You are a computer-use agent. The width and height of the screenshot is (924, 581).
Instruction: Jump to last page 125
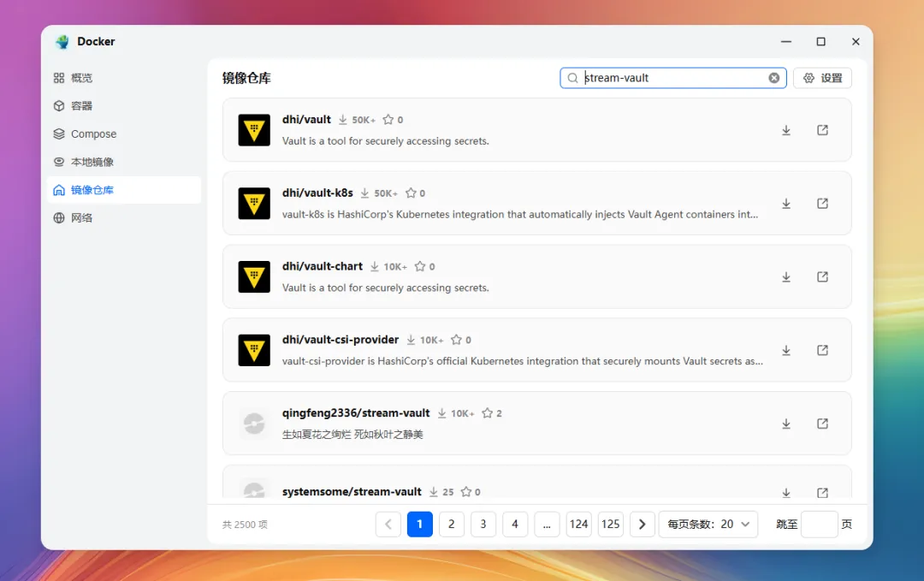611,525
